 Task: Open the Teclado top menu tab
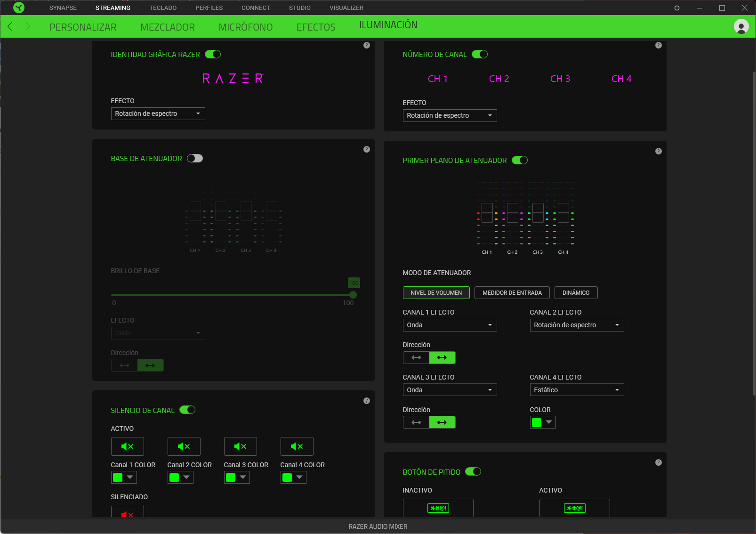coord(163,8)
